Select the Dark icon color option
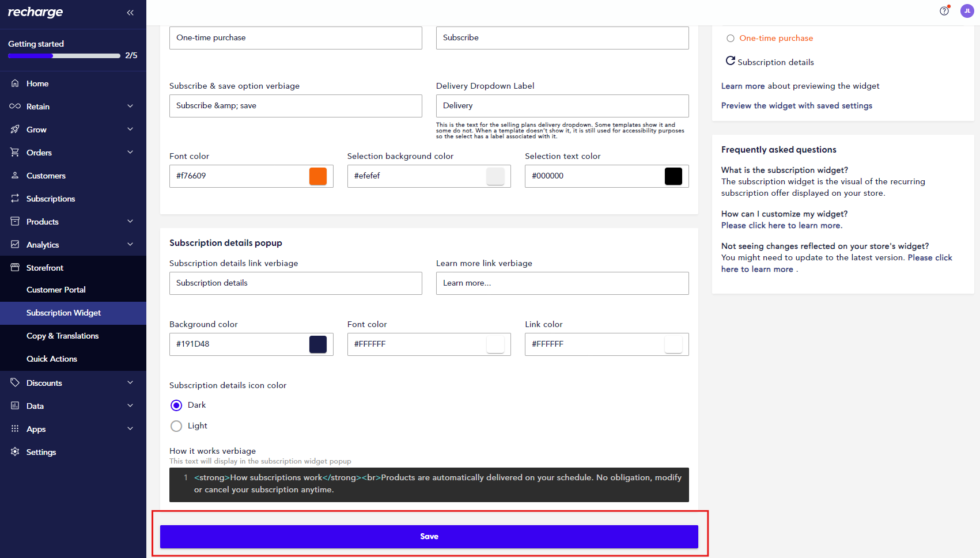 click(176, 405)
